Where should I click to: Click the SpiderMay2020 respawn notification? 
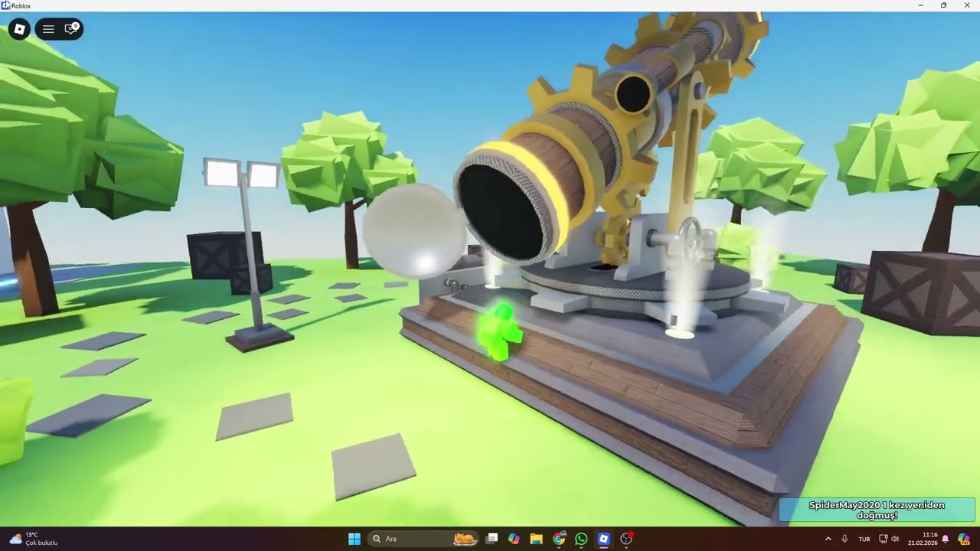click(877, 510)
